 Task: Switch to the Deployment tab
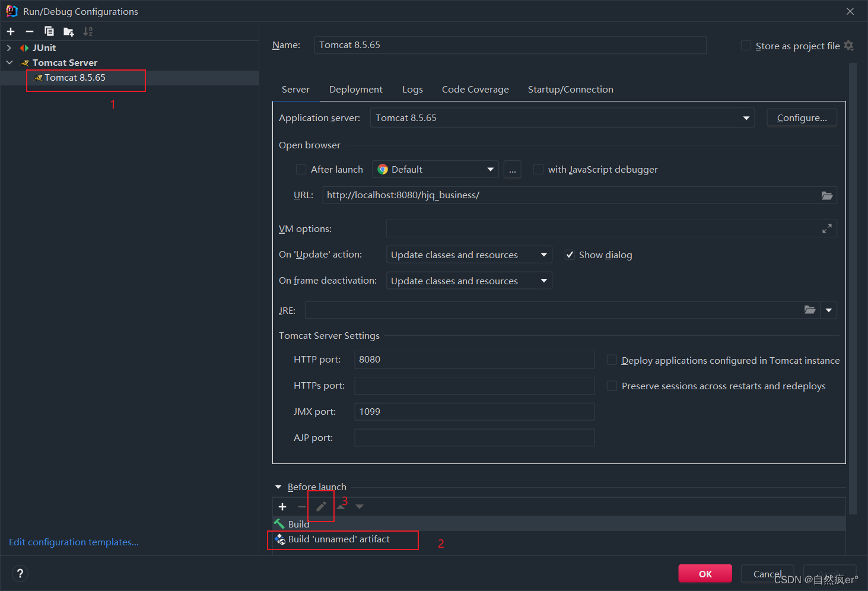(x=355, y=89)
